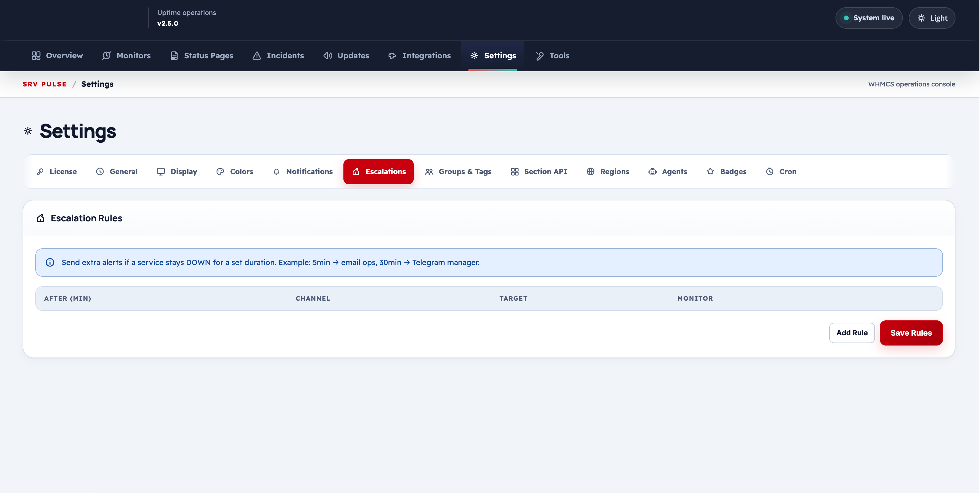Screen dimensions: 980x493
Task: Go to Monitors section
Action: coord(127,56)
